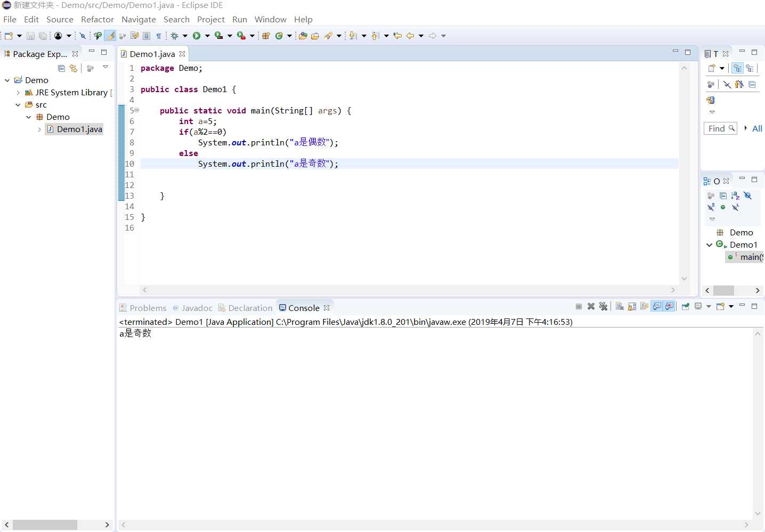Collapse All in Package Explorer
The image size is (765, 532).
click(x=61, y=68)
